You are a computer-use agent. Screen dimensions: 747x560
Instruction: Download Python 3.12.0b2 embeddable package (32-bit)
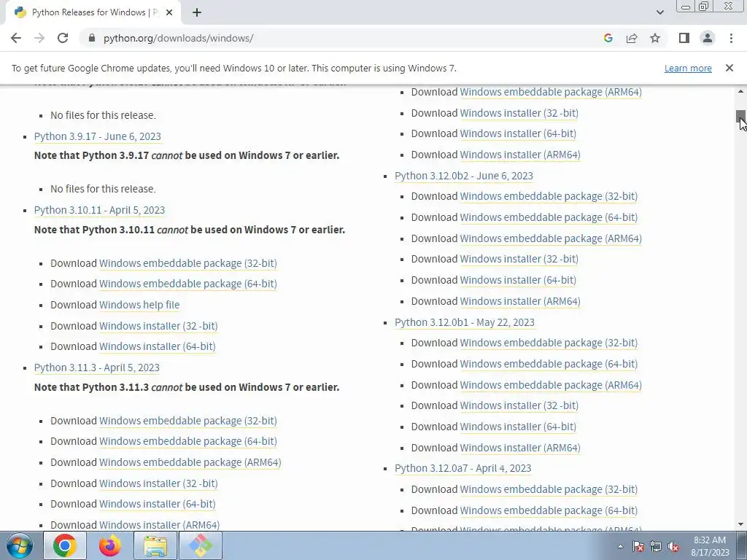click(549, 196)
